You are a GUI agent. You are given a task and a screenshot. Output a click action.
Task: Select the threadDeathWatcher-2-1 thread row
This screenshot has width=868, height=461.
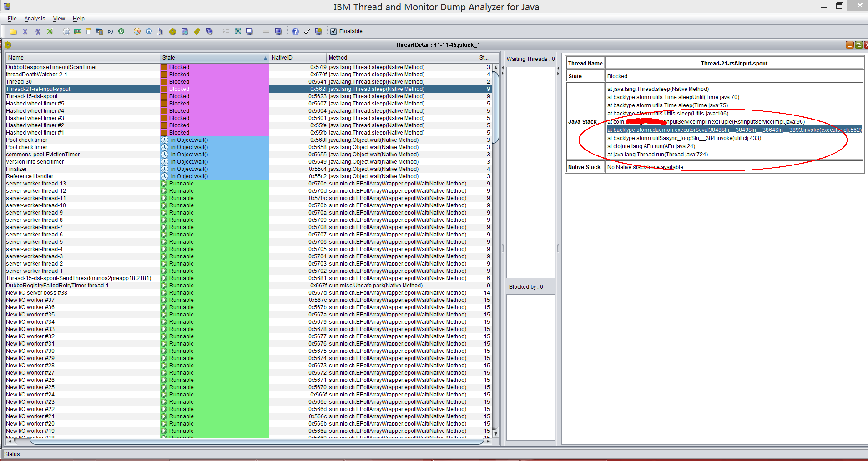coord(248,75)
